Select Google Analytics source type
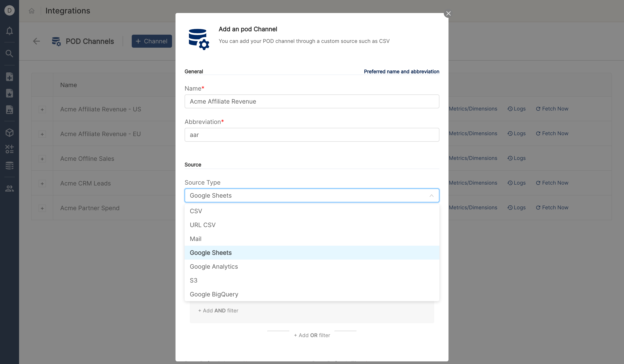The width and height of the screenshot is (624, 364). click(312, 266)
